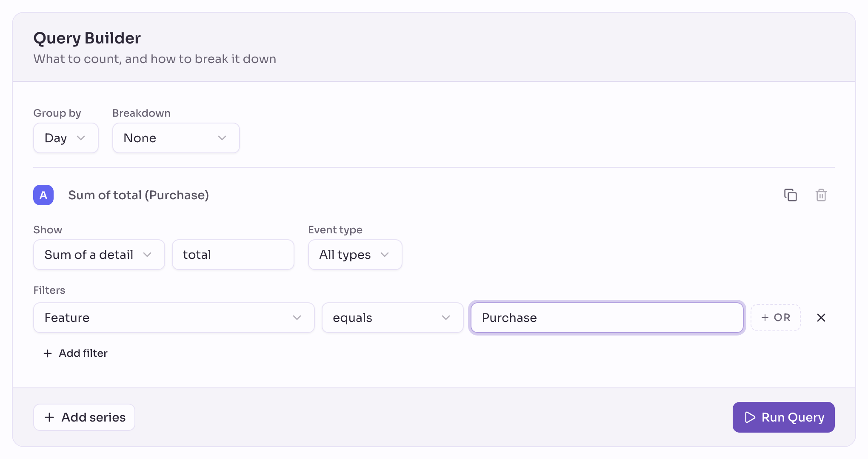Click the Group by label
Image resolution: width=868 pixels, height=459 pixels.
tap(57, 113)
